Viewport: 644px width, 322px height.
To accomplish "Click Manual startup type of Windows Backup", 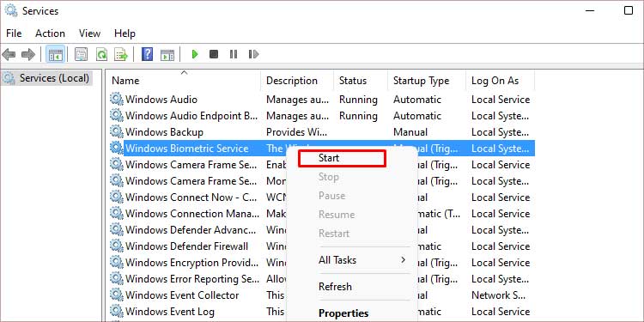I will click(x=410, y=132).
